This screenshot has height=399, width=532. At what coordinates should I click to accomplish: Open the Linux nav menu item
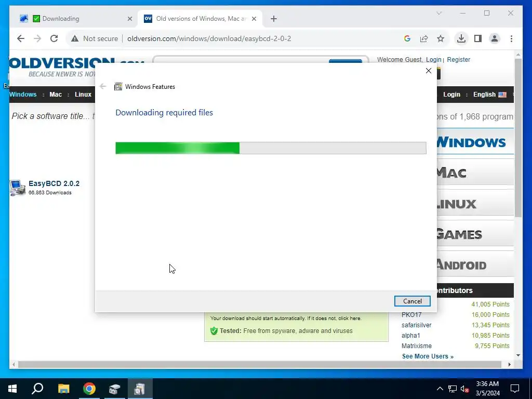click(83, 95)
